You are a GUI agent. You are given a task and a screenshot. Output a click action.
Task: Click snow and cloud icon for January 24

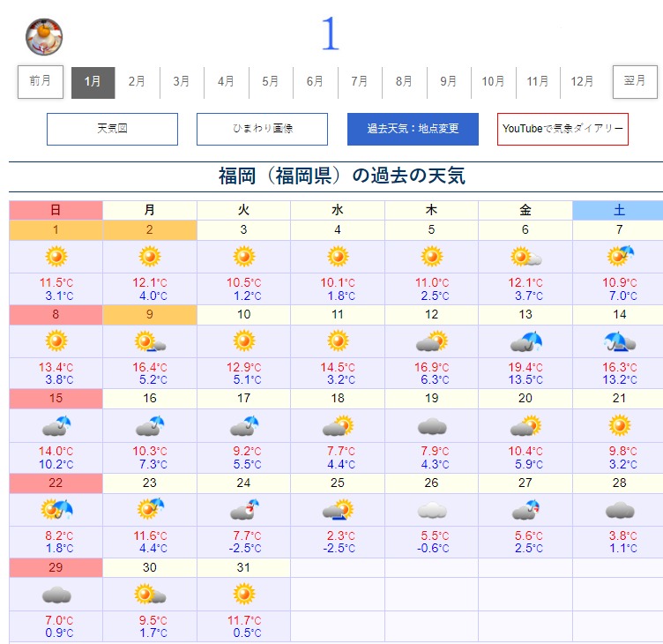pos(244,510)
